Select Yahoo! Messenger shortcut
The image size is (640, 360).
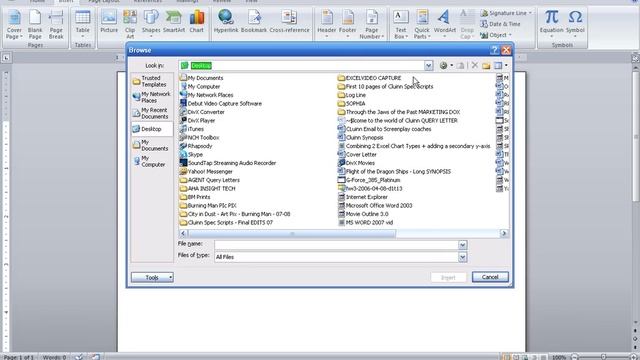click(206, 172)
